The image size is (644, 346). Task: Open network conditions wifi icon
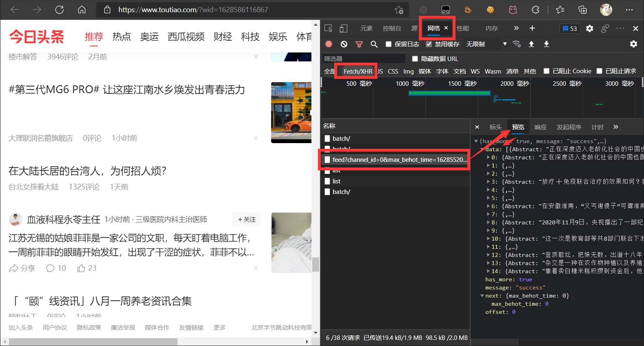click(x=517, y=44)
